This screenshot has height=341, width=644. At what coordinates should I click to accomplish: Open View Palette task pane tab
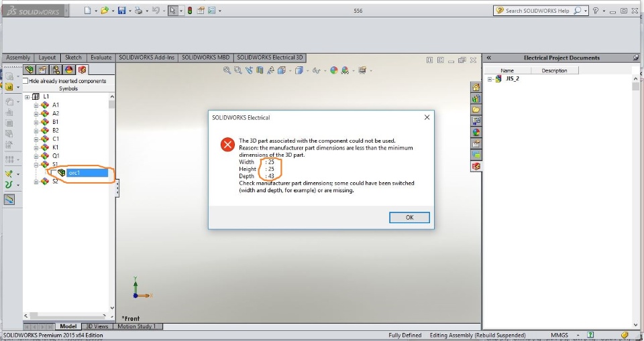[x=476, y=121]
